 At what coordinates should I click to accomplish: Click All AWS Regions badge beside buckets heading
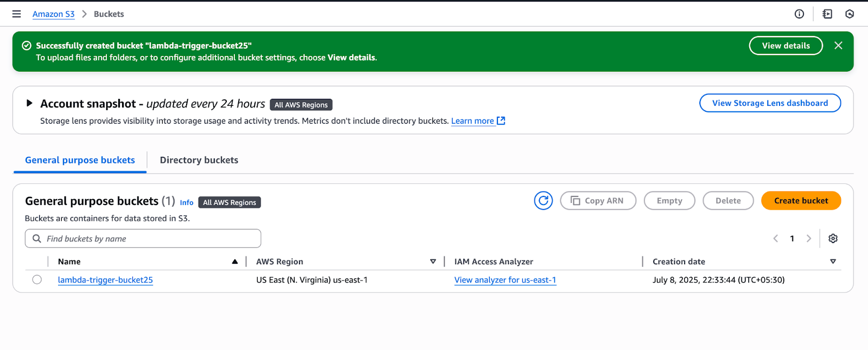(x=229, y=202)
